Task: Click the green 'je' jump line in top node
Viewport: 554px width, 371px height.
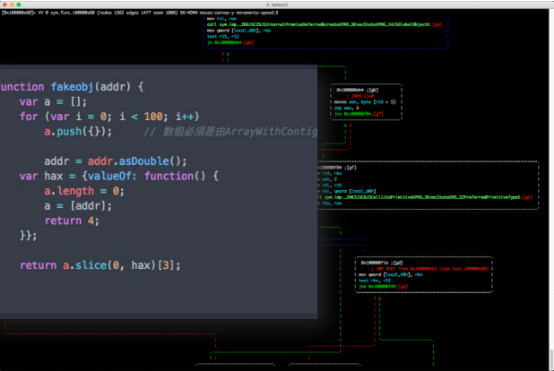Action: (x=230, y=42)
